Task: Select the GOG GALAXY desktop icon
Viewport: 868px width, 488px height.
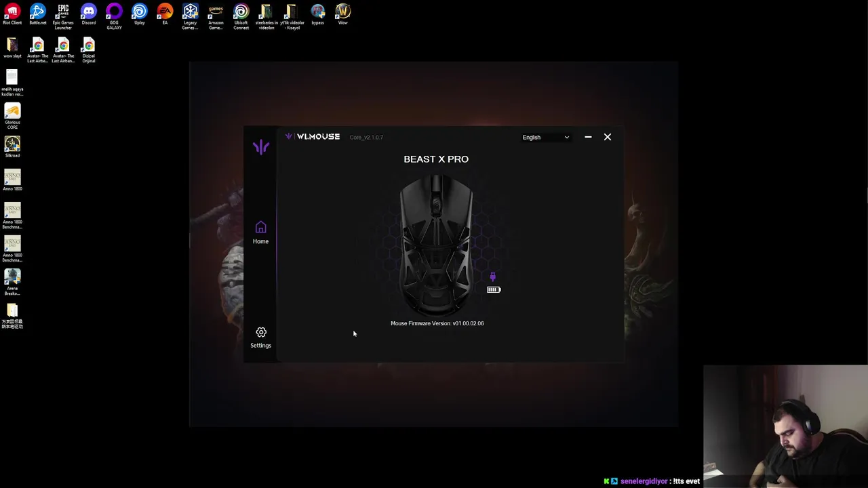Action: [114, 17]
